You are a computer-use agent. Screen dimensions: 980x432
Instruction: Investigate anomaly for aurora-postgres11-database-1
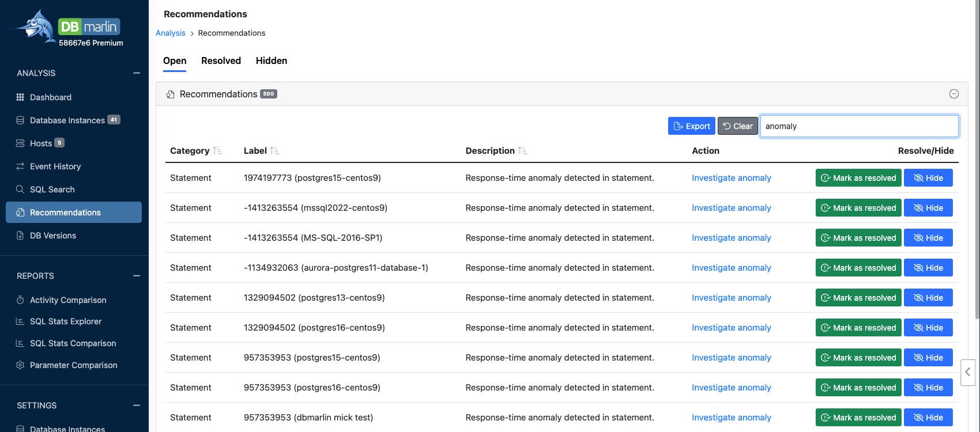pyautogui.click(x=731, y=268)
